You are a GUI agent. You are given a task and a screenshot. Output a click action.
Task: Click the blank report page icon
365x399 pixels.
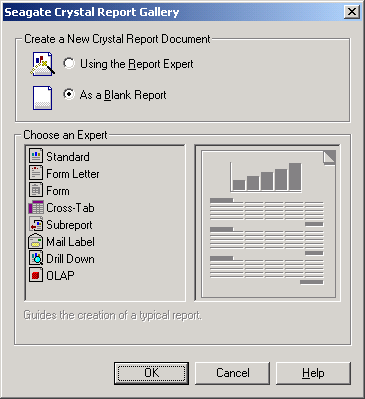click(x=42, y=98)
